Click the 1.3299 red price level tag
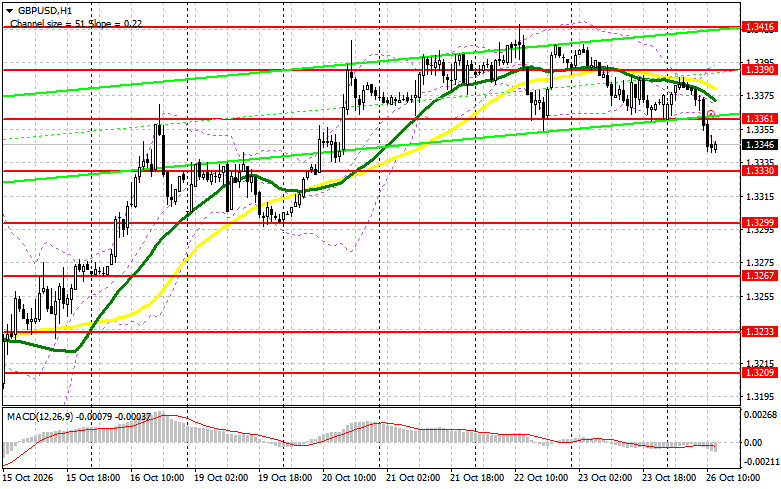This screenshot has height=489, width=781. click(x=760, y=223)
